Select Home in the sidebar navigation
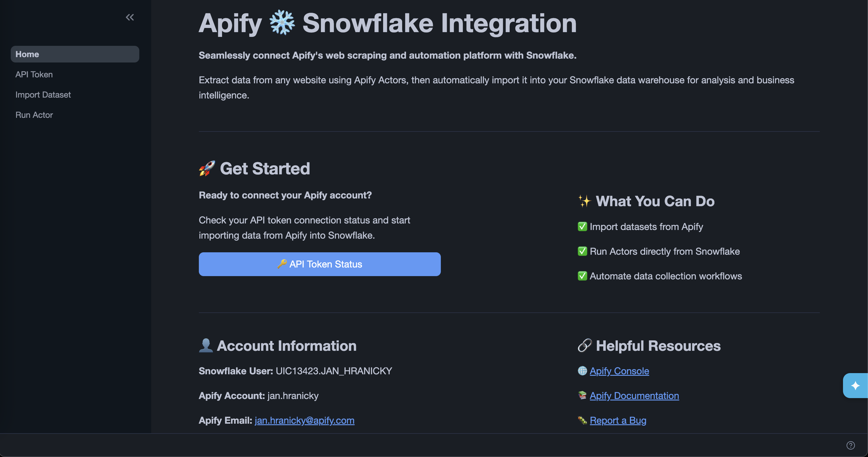868x457 pixels. [27, 54]
